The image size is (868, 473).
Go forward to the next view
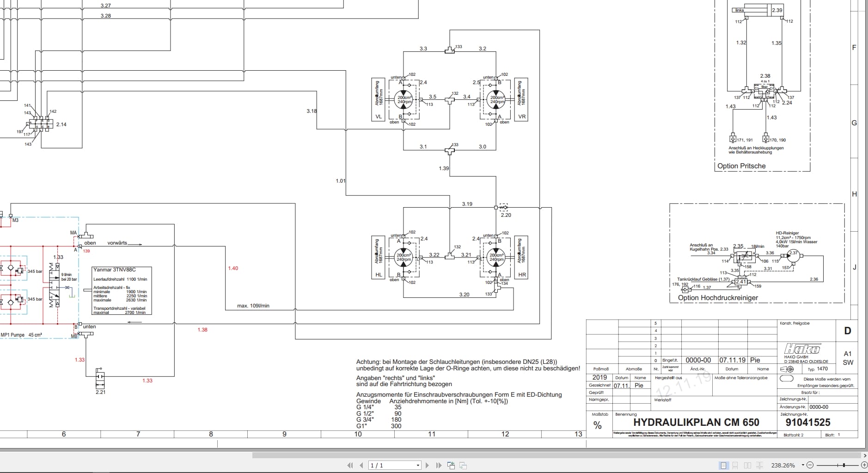[463, 465]
